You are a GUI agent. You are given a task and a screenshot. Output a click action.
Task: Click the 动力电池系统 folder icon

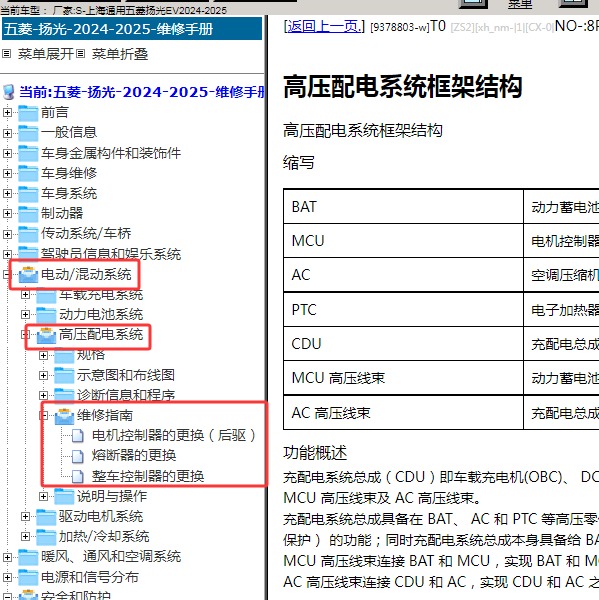tap(46, 315)
